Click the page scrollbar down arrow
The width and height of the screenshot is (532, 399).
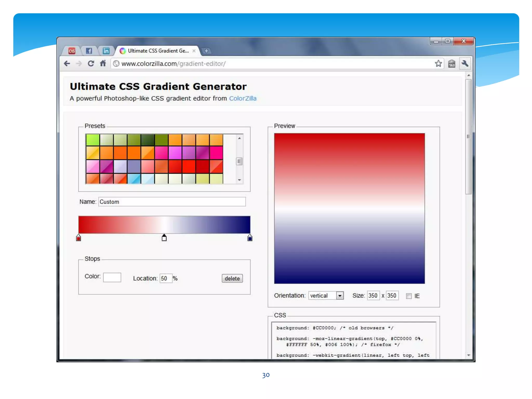coord(469,355)
